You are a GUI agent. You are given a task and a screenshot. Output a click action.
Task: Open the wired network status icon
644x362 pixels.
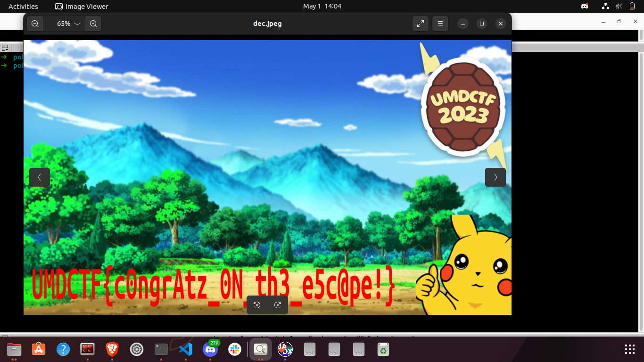pos(606,6)
